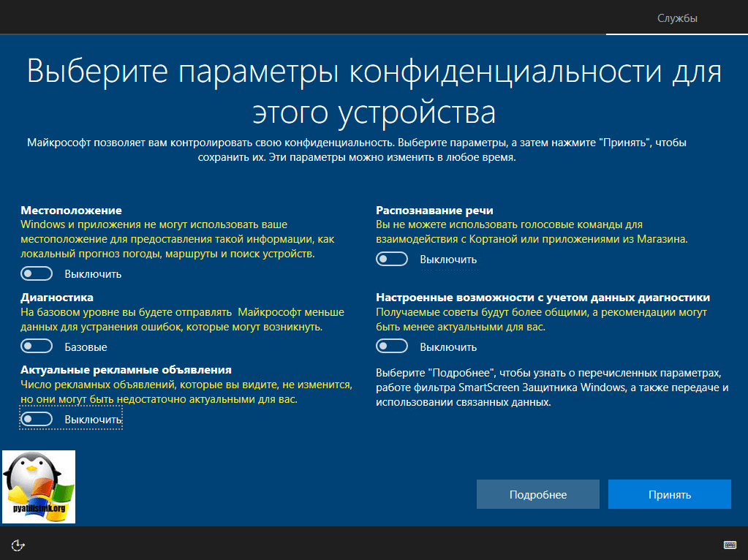Toggle the Актуальные рекламные объявления switch
This screenshot has width=748, height=560.
(x=37, y=419)
